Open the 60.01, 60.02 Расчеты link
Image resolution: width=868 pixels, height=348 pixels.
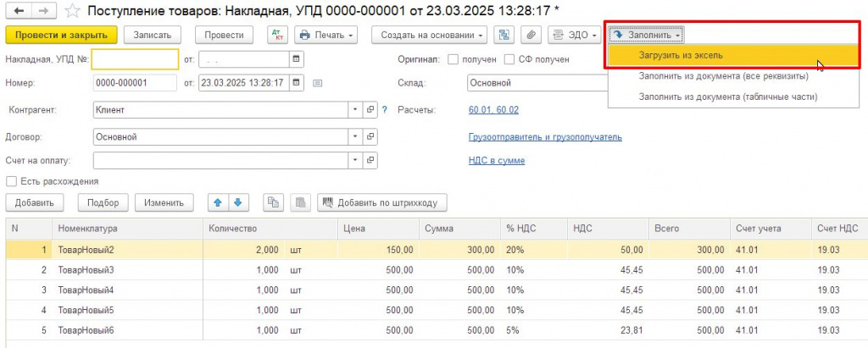pyautogui.click(x=493, y=110)
